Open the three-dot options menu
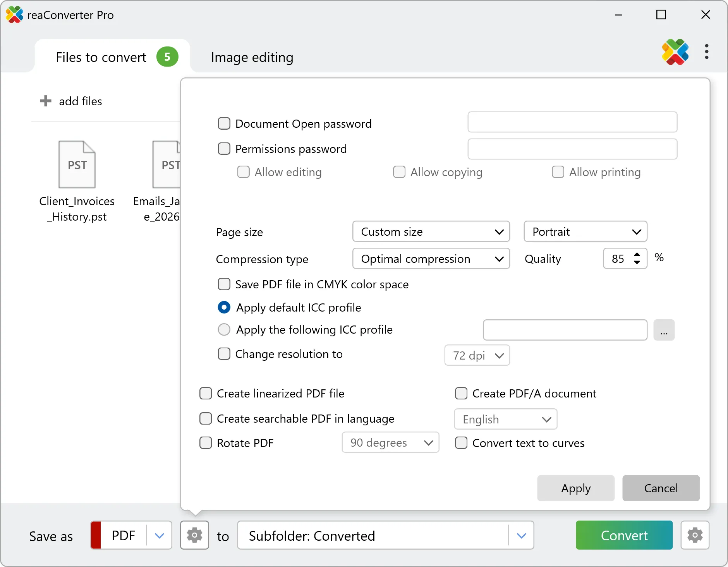The image size is (728, 567). click(707, 51)
